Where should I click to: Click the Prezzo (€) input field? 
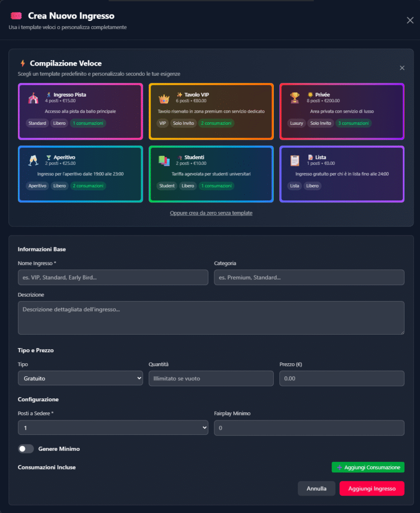[x=341, y=378]
